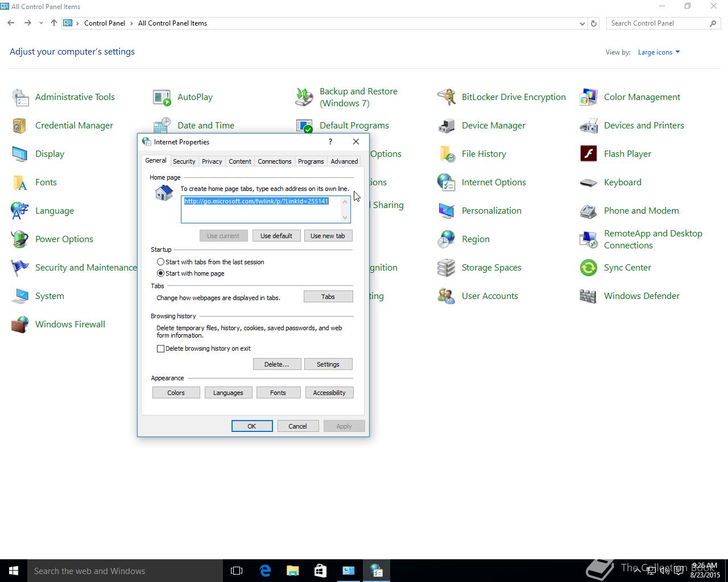Switch to the Privacy tab

pos(212,161)
